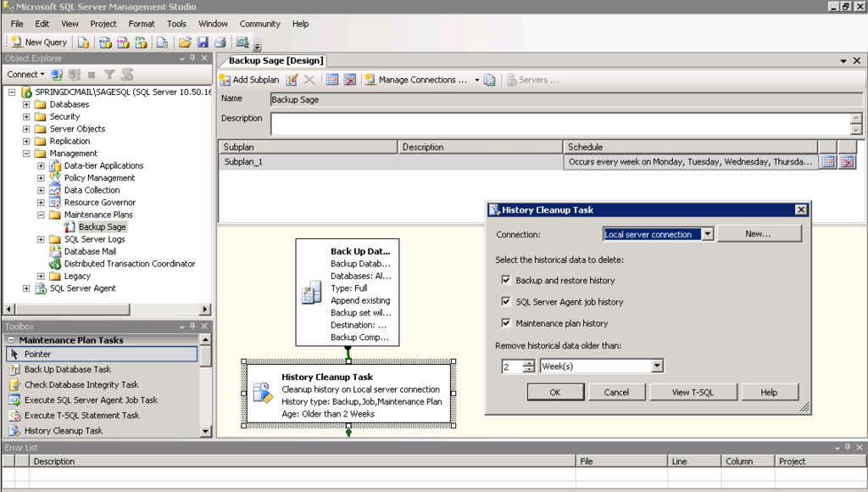Expand the SQL Server Agent tree node
The image size is (868, 492).
point(26,288)
